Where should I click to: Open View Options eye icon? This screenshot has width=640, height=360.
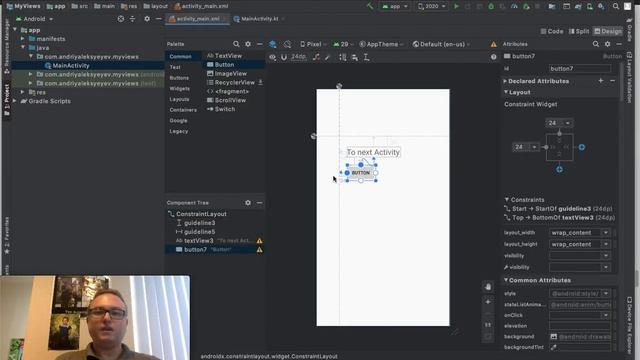[272, 57]
